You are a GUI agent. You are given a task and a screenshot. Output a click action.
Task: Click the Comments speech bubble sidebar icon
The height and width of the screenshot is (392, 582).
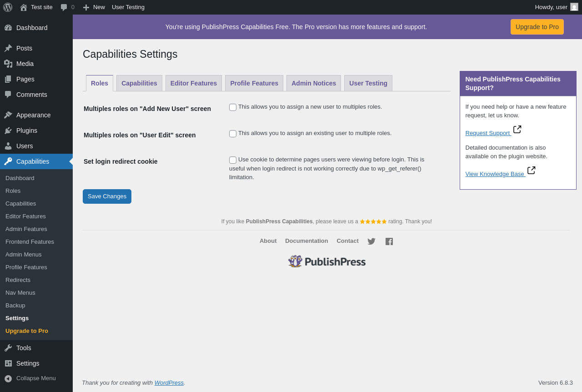[8, 95]
